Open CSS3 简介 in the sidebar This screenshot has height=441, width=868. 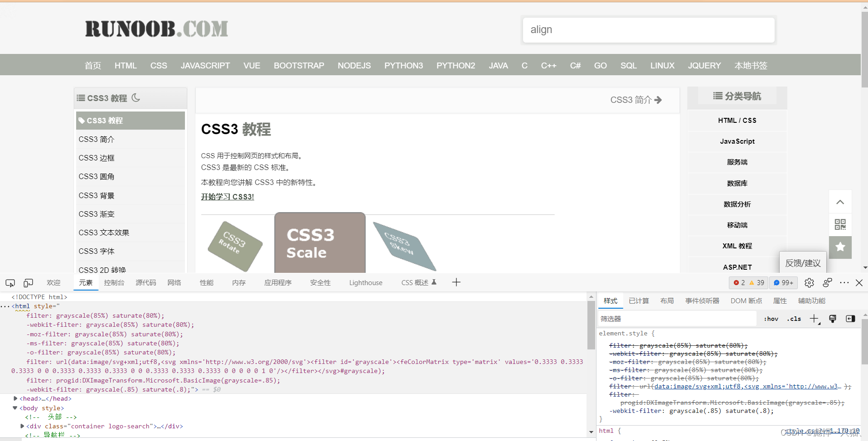pos(96,139)
